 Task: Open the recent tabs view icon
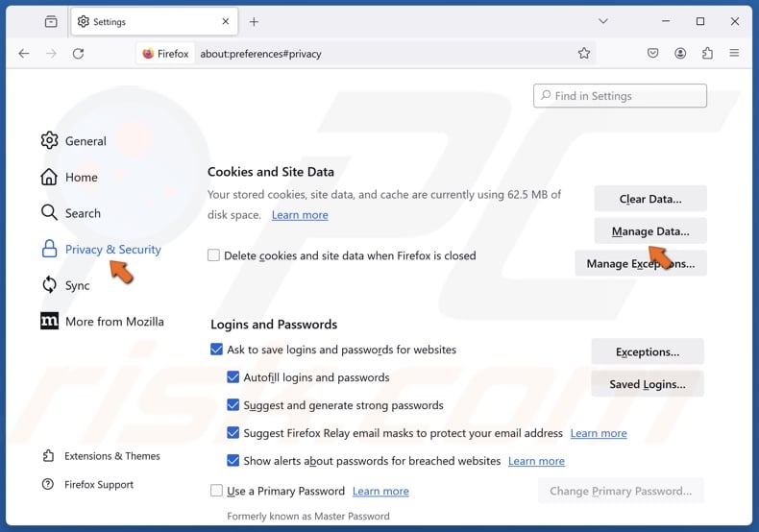51,22
